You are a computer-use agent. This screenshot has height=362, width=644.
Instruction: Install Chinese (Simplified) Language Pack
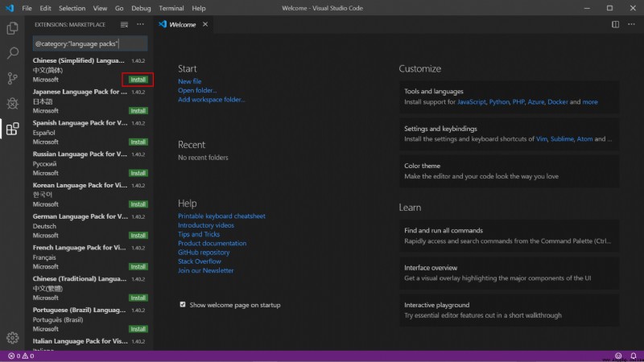[x=138, y=80]
